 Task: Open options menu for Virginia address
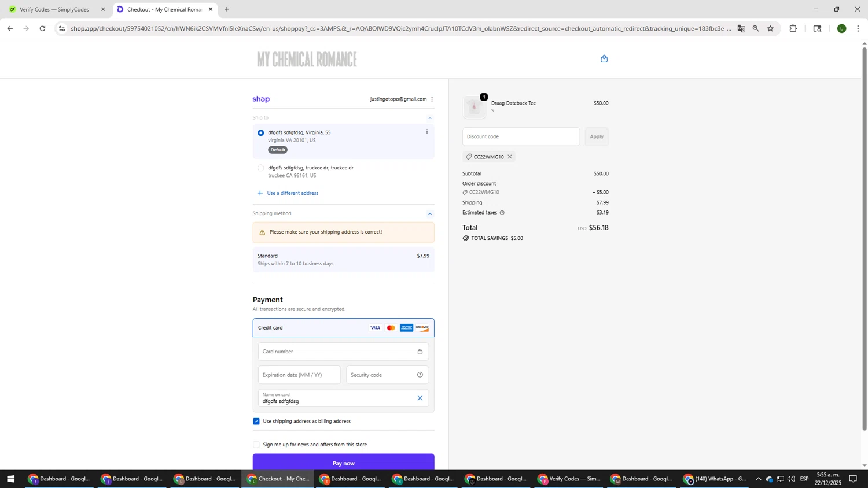point(427,132)
